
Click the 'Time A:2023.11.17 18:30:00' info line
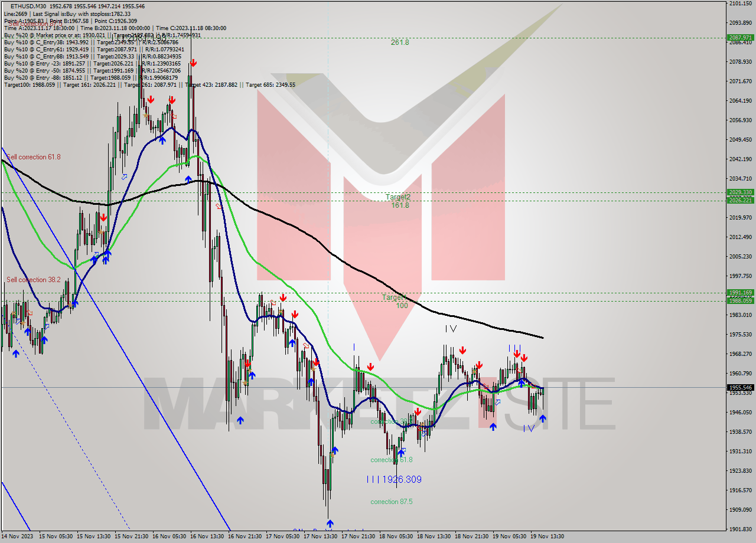[x=39, y=28]
